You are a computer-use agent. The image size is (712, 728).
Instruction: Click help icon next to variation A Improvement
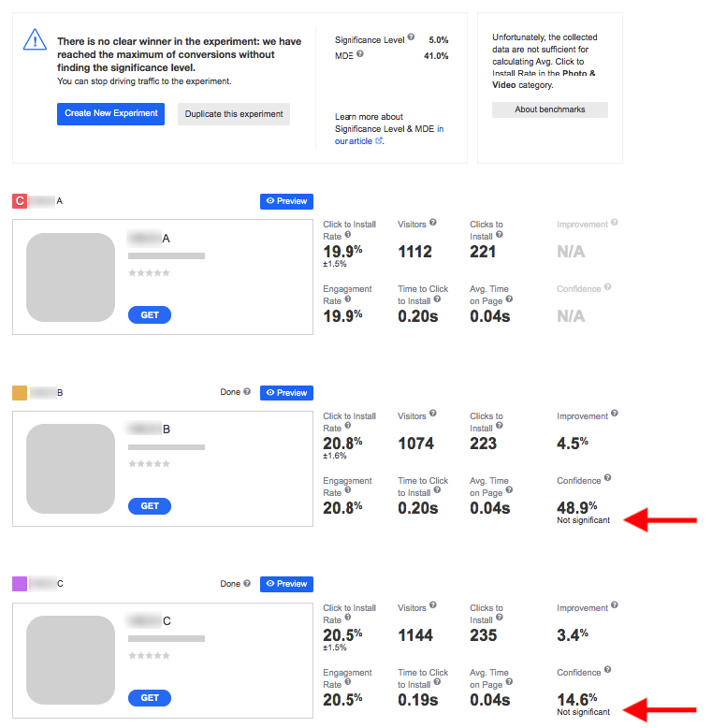(x=615, y=224)
